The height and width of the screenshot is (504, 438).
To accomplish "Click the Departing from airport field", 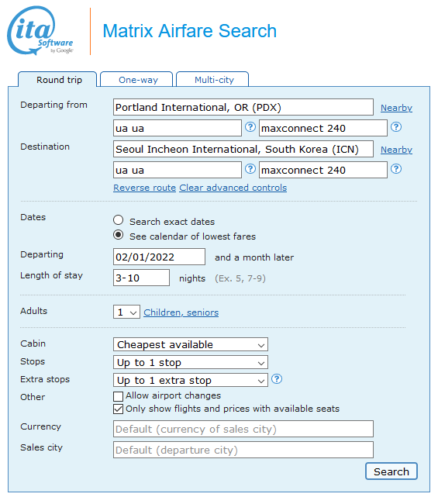I will (x=243, y=107).
